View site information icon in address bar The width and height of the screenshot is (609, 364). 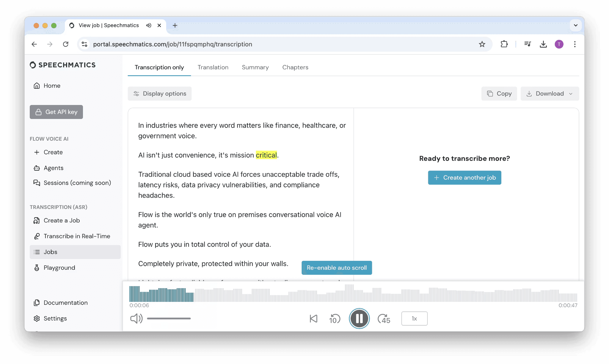tap(84, 44)
